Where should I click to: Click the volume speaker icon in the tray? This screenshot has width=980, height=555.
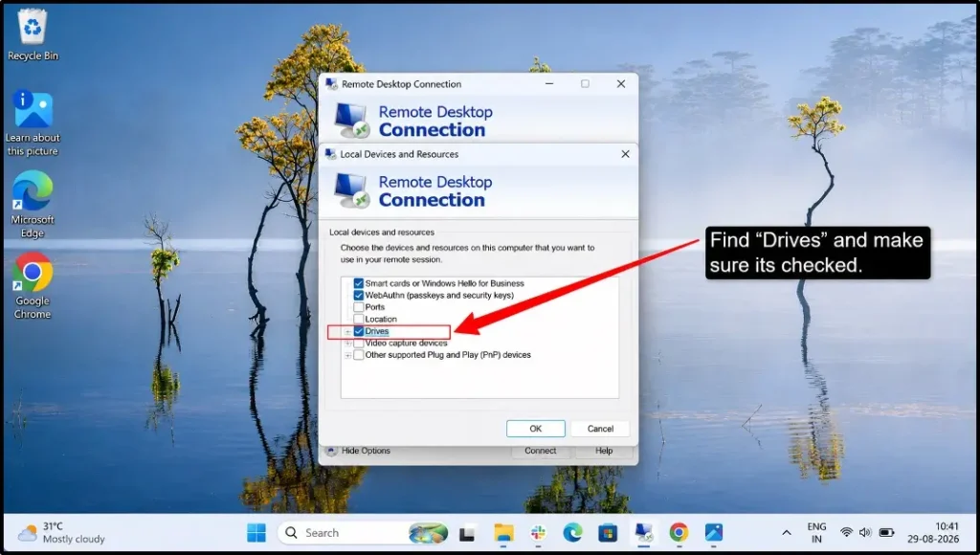[x=865, y=532]
